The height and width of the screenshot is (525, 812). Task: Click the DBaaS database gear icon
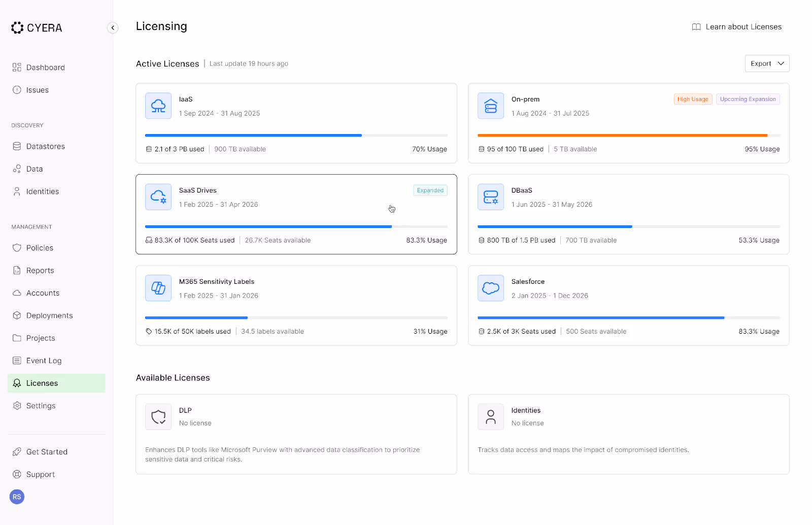coord(491,197)
